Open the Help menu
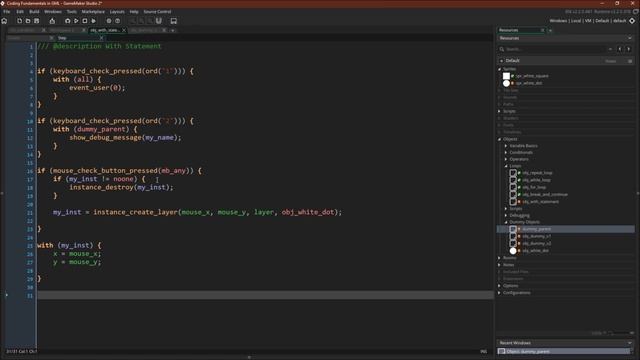The height and width of the screenshot is (360, 640). [134, 12]
